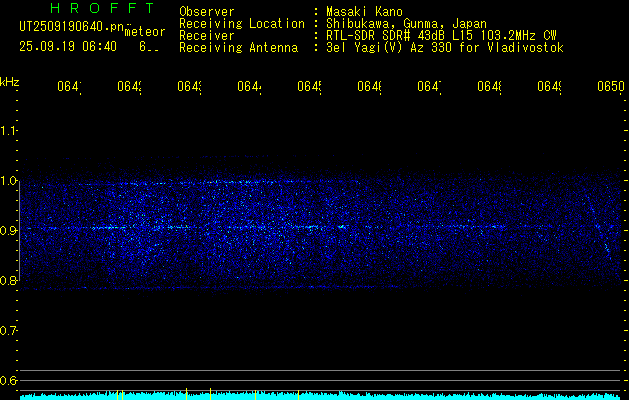This screenshot has height=400, width=629.
Task: Click the 0650 time axis marker
Action: coord(610,88)
